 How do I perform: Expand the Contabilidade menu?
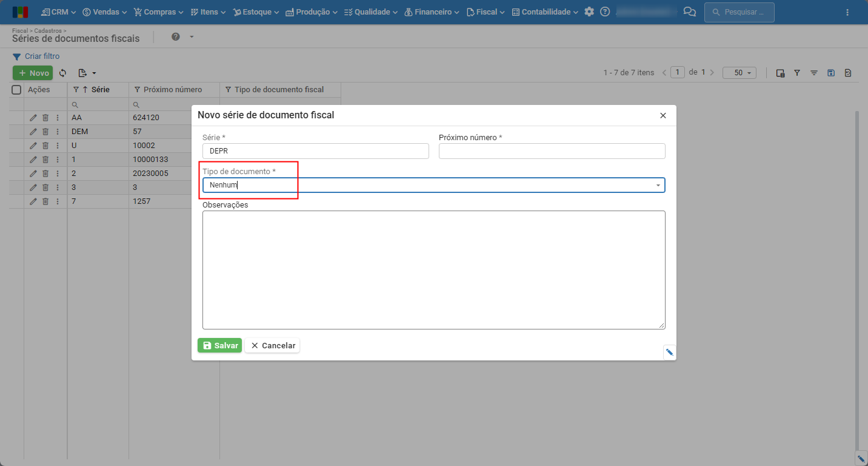545,12
